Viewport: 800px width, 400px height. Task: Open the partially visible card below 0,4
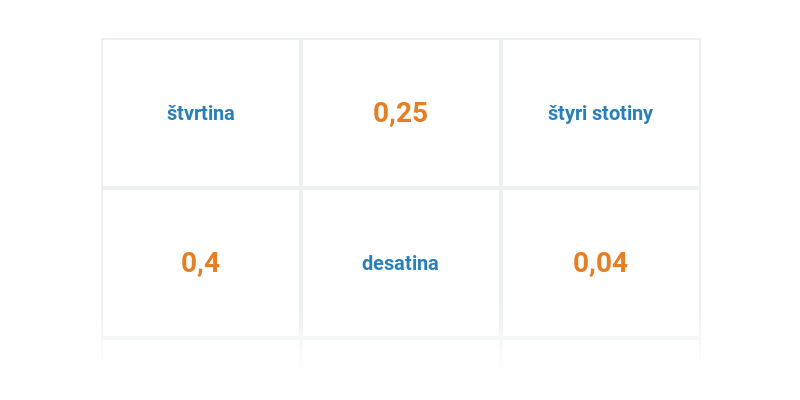click(x=201, y=354)
